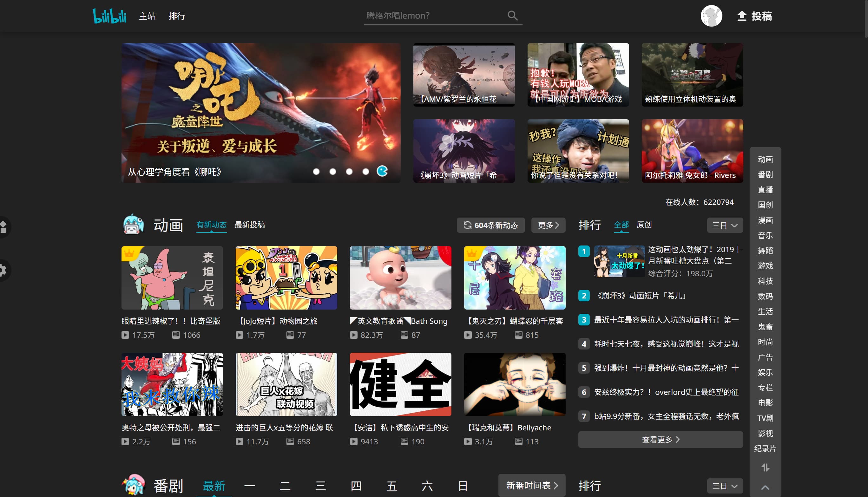Open the user avatar profile
Viewport: 868px width, 497px height.
click(711, 16)
